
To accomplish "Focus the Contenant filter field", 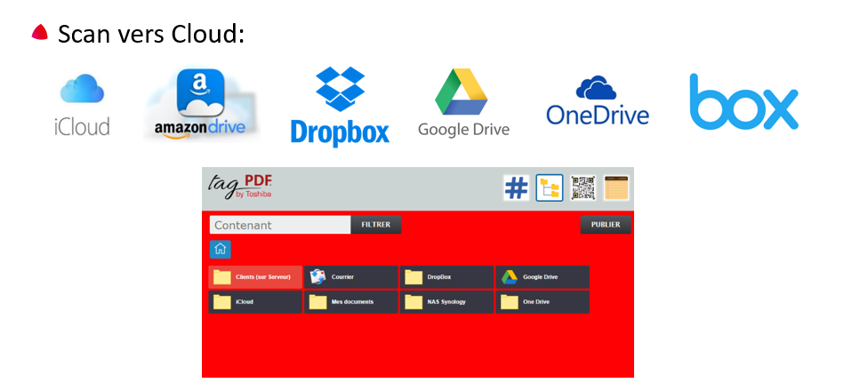I will tap(280, 225).
